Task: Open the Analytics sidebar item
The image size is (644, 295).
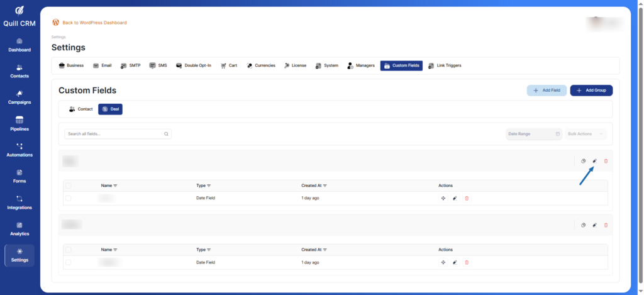Action: (19, 228)
